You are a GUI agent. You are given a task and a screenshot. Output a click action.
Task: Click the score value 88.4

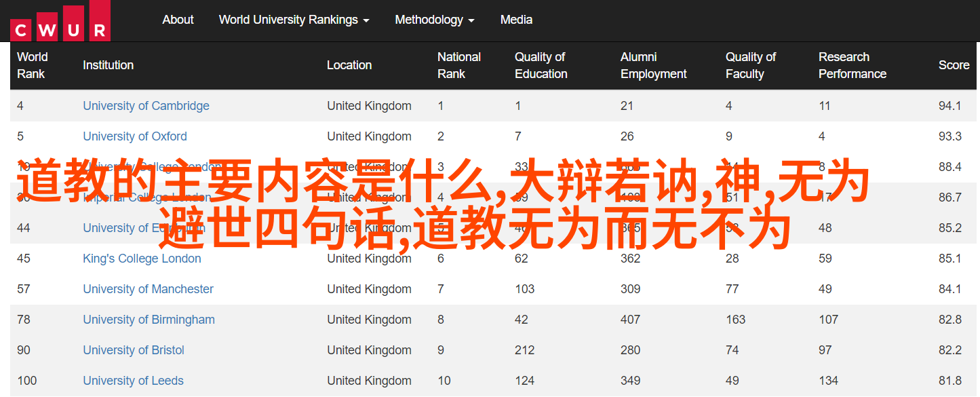(950, 167)
